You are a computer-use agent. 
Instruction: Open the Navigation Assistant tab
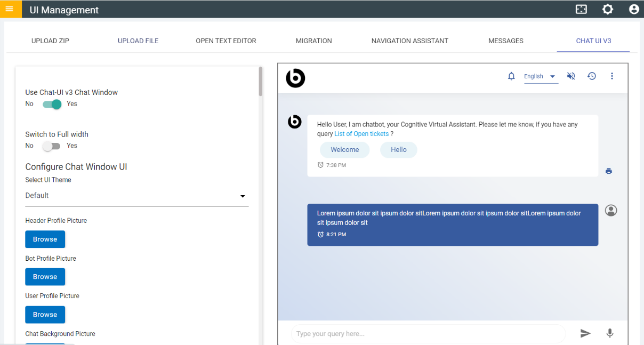[x=410, y=41]
